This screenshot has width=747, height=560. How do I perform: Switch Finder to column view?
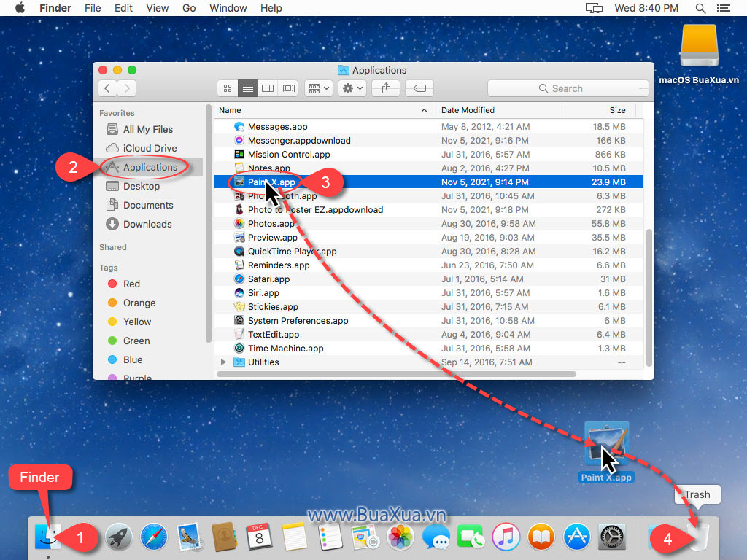[x=268, y=88]
